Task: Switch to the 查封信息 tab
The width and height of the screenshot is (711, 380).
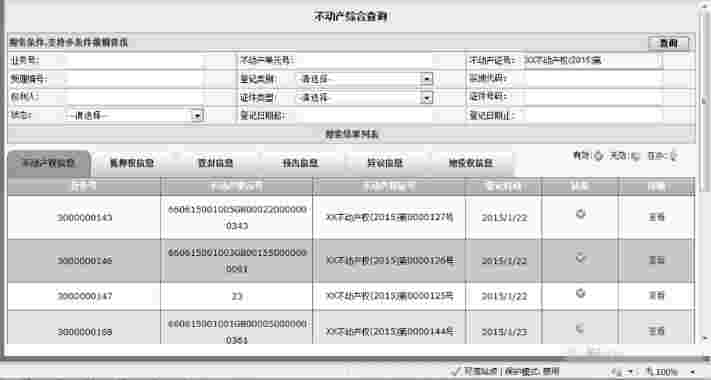Action: 216,163
